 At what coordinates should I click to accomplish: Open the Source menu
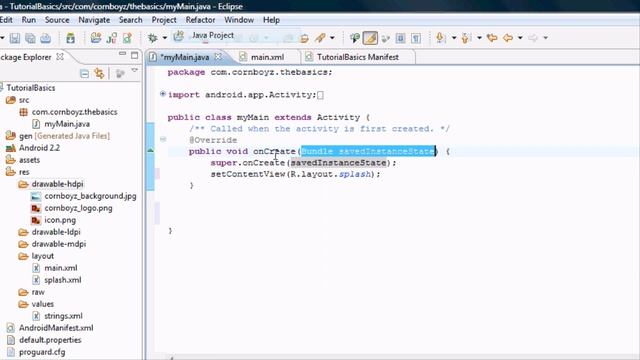57,20
